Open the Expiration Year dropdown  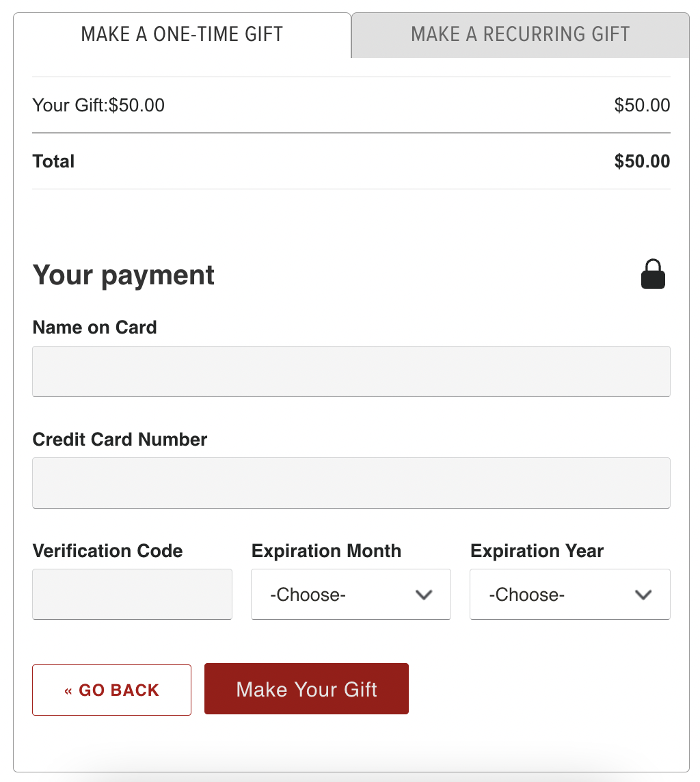[569, 595]
